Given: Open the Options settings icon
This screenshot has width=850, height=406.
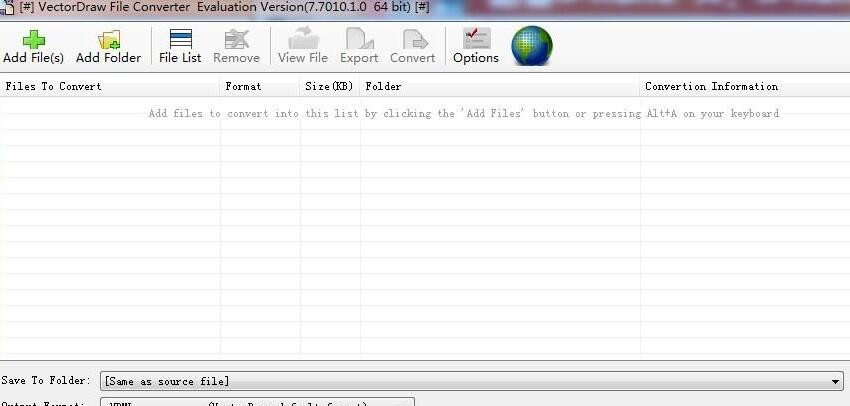Looking at the screenshot, I should 476,39.
